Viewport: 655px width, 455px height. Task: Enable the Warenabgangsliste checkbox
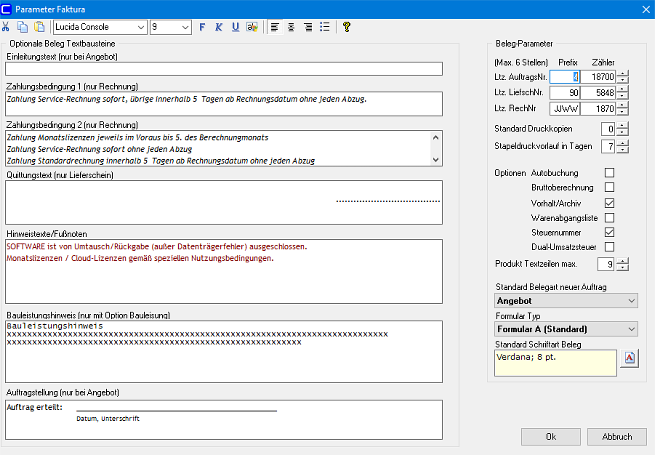[x=609, y=218]
